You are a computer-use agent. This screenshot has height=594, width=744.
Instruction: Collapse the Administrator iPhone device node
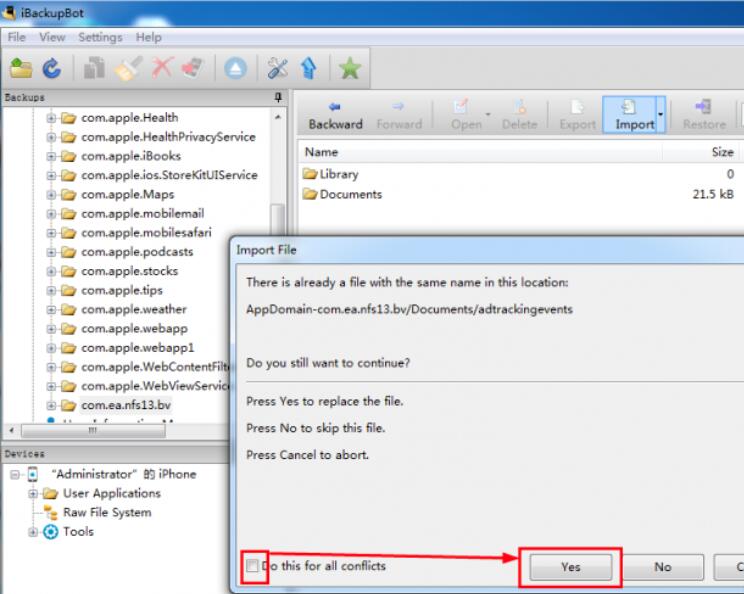click(15, 474)
